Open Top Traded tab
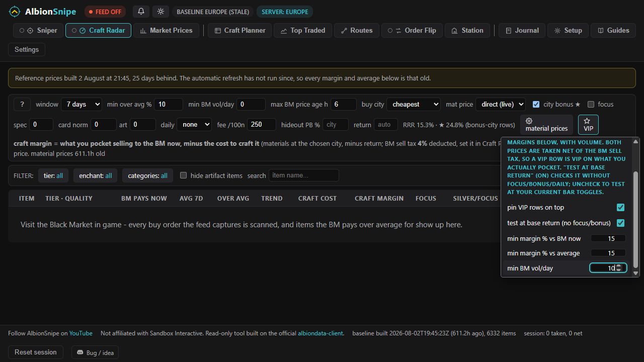The image size is (644, 362). (x=303, y=30)
